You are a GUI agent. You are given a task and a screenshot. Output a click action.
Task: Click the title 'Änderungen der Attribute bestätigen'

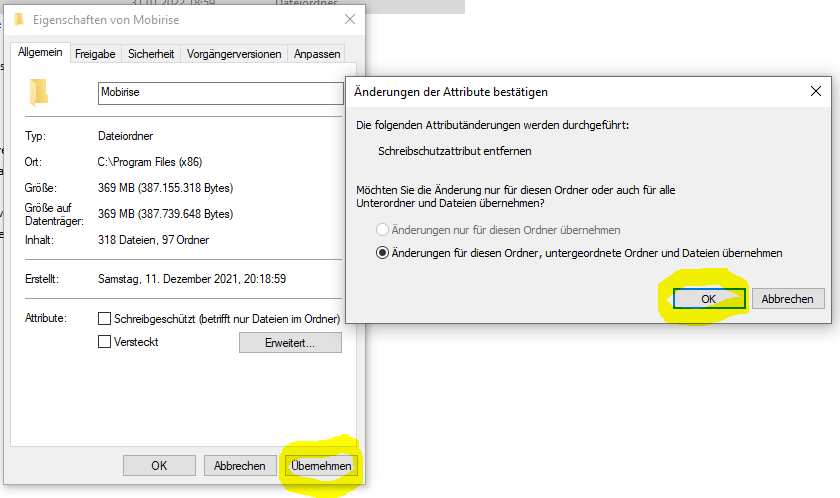pos(451,92)
